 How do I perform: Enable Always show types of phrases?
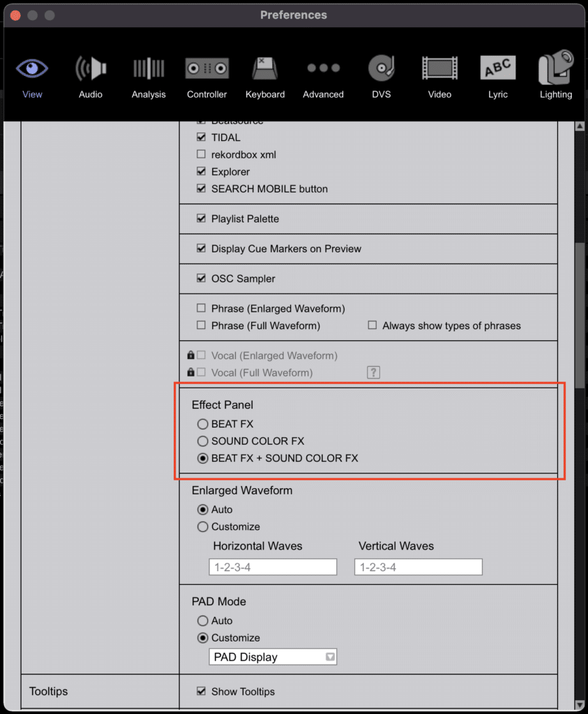(x=372, y=325)
